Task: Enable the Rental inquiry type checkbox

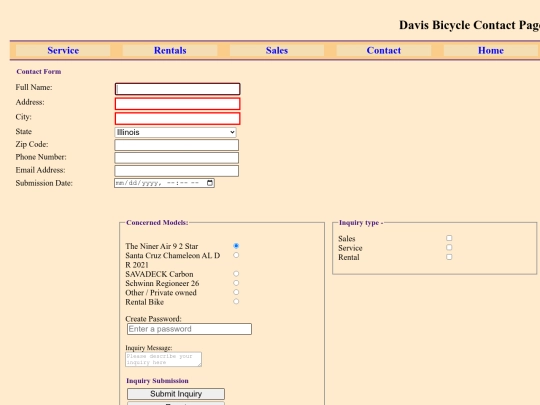Action: pos(449,257)
